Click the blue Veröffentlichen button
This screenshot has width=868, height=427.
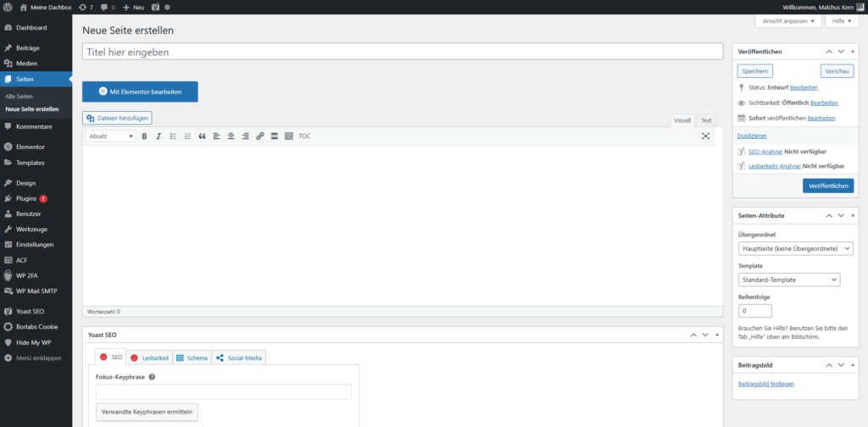click(x=828, y=186)
